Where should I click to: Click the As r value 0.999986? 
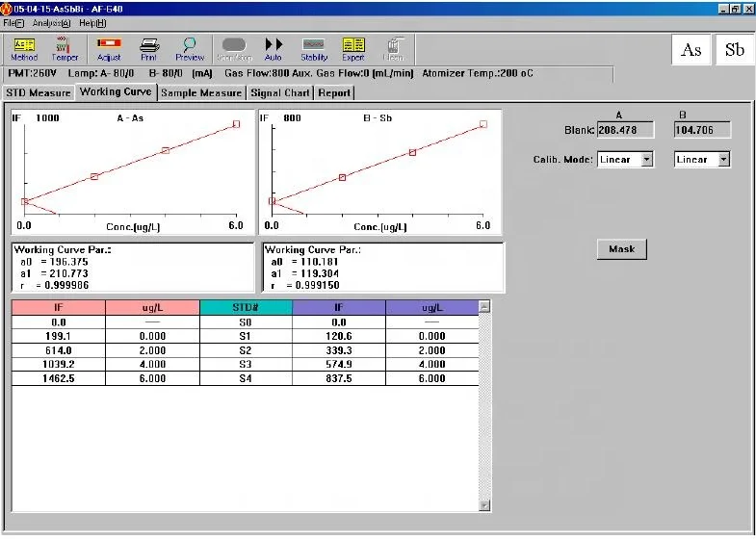66,285
